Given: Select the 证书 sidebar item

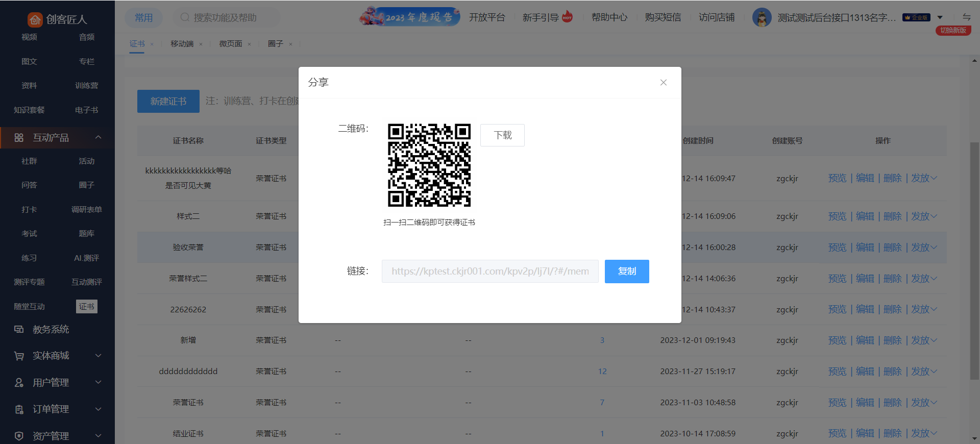Looking at the screenshot, I should pyautogui.click(x=87, y=306).
